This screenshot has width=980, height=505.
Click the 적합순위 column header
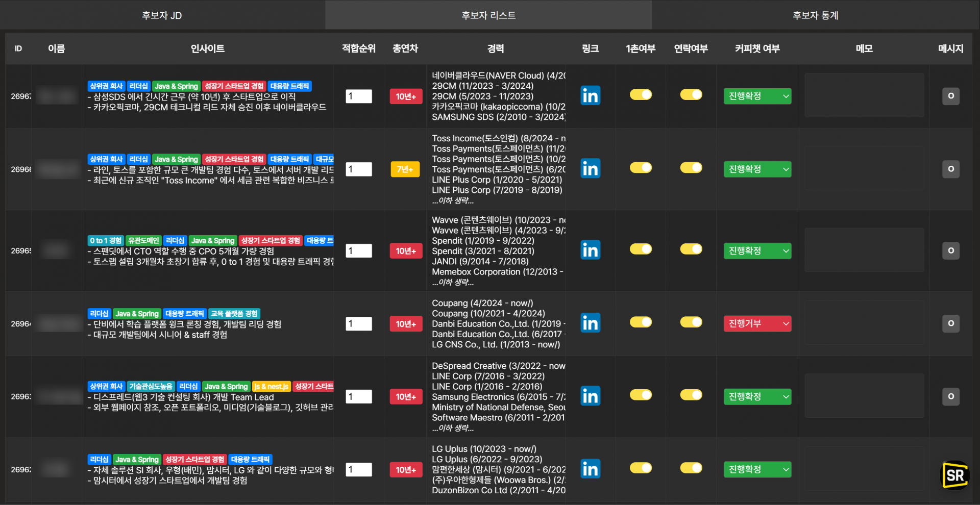359,48
